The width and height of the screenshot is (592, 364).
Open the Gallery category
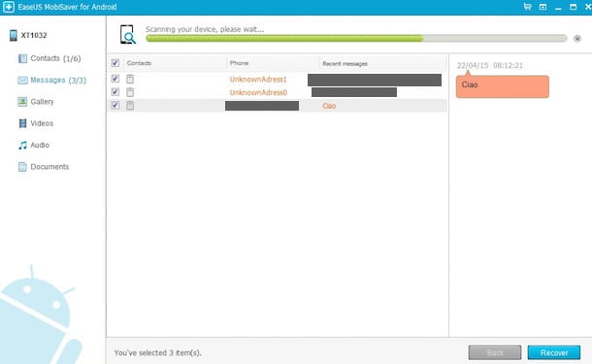click(36, 102)
